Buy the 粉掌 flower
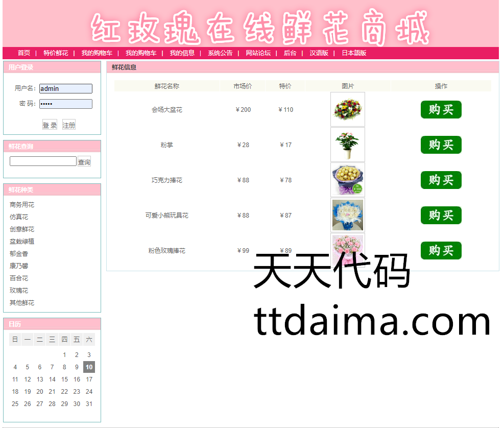The height and width of the screenshot is (428, 504). point(441,145)
